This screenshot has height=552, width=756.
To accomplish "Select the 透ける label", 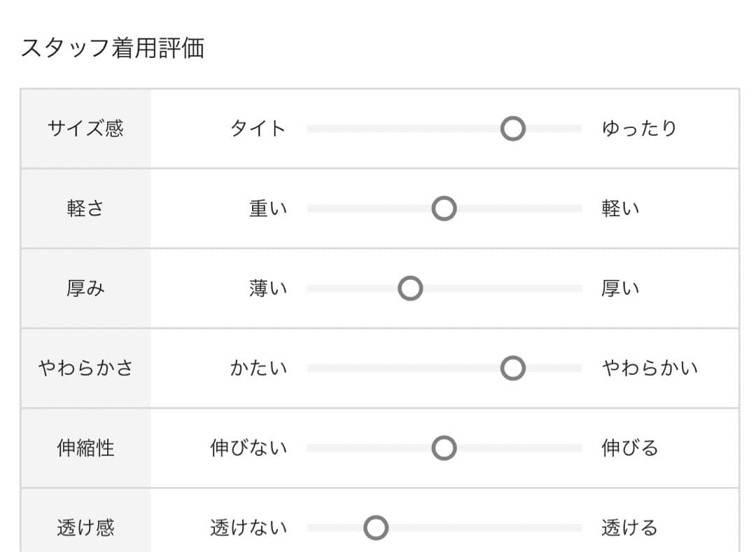I will [629, 527].
